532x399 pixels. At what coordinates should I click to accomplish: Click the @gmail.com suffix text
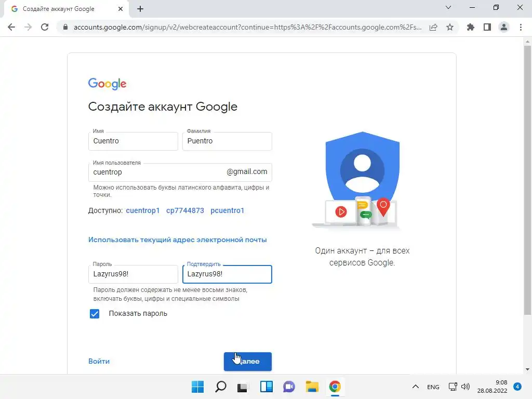247,172
